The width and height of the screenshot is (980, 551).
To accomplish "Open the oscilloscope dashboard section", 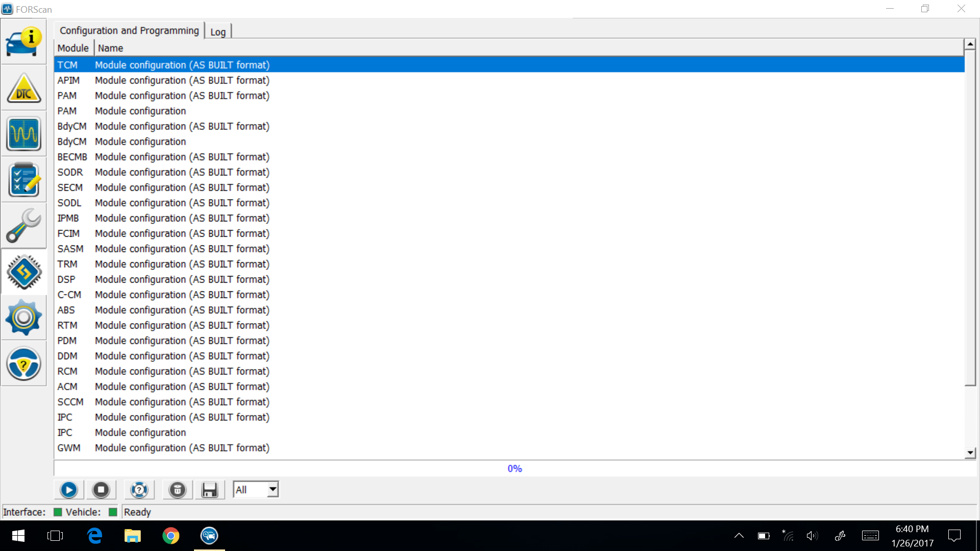I will pyautogui.click(x=23, y=134).
